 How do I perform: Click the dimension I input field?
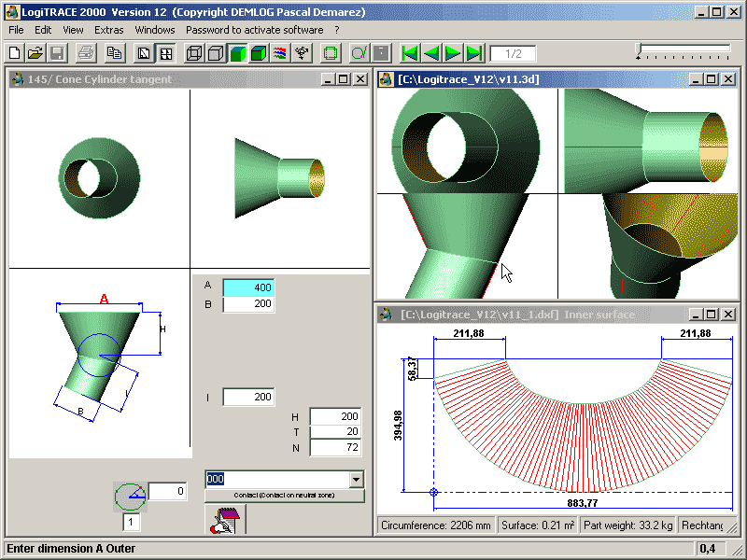pos(248,397)
